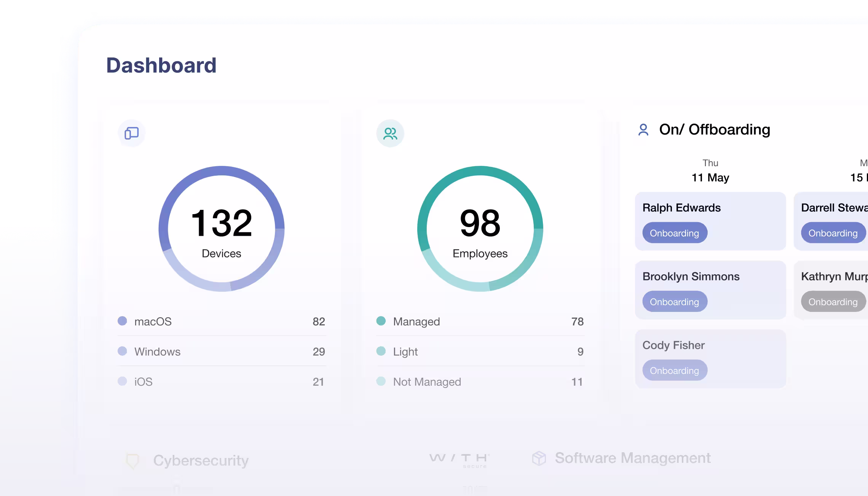Click Onboarding badge for Darrell Steward
This screenshot has height=496, width=868.
834,233
